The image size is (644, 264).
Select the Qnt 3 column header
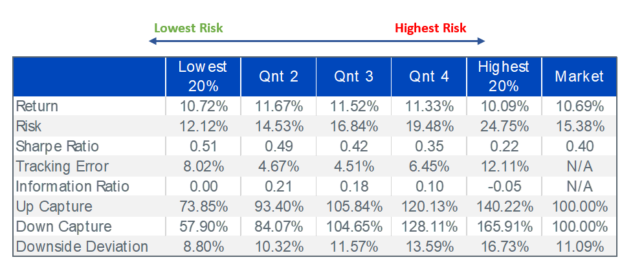tap(353, 77)
